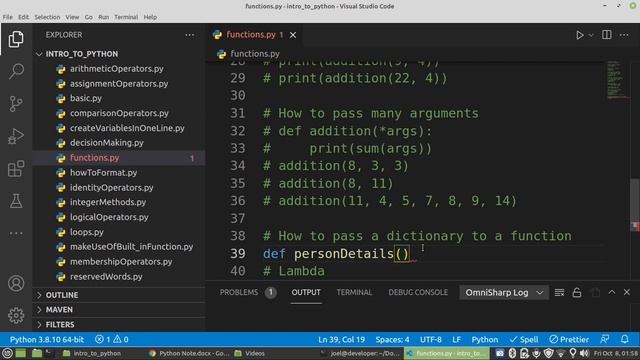Open the Manage gear icon
Viewport: 640px width, 360px height.
(x=16, y=316)
